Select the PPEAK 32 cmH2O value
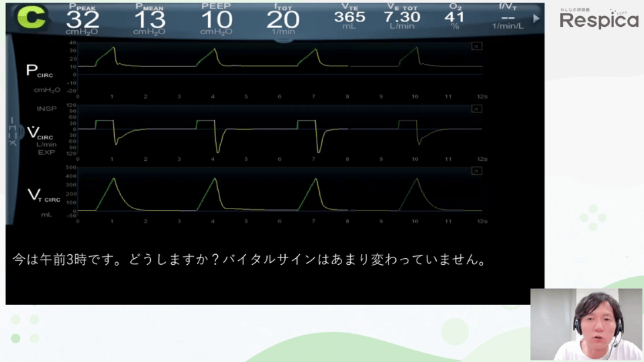 83,19
